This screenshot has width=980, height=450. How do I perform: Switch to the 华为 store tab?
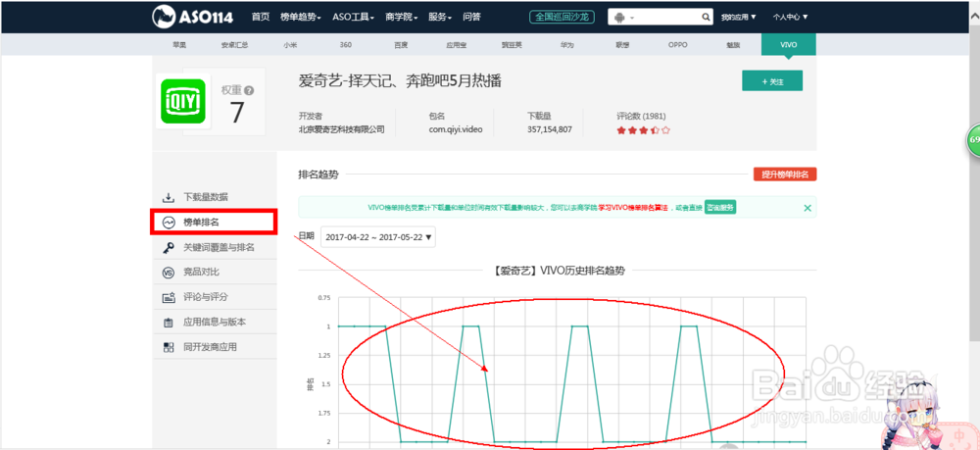pos(566,45)
